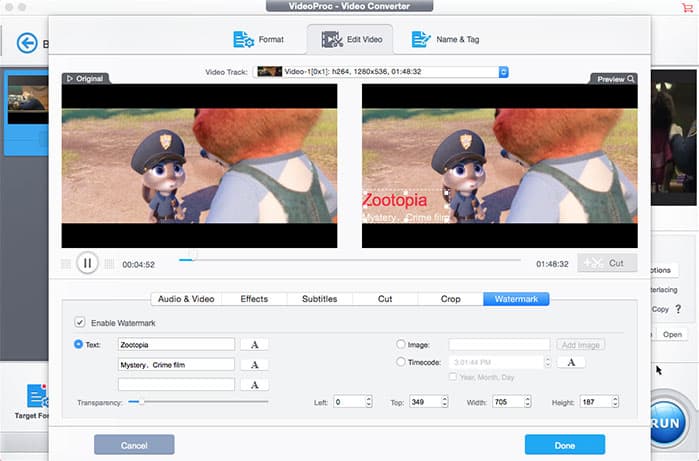699x461 pixels.
Task: Open the Subtitles tab
Action: tap(319, 299)
